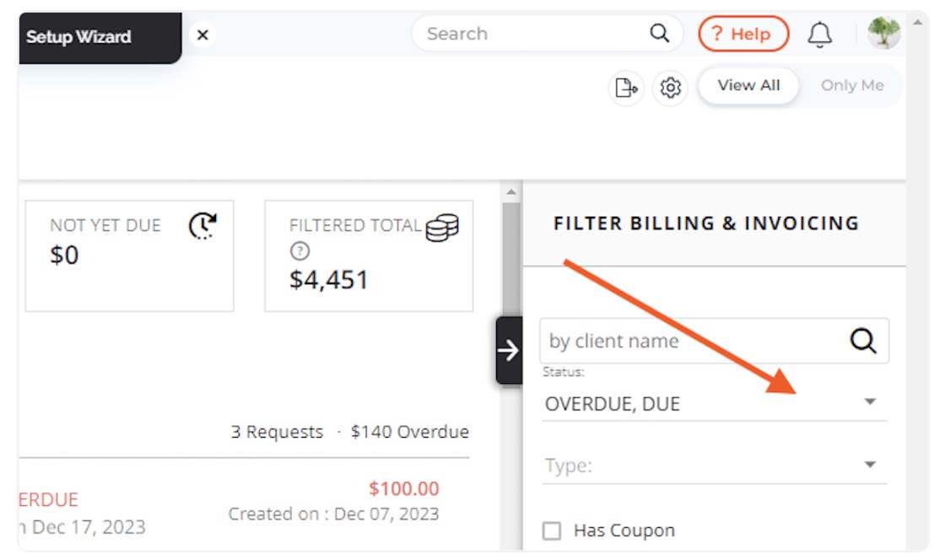Click the scroll-up arrow of the invoice list scrollbar
This screenshot has width=940, height=560.
pos(511,192)
